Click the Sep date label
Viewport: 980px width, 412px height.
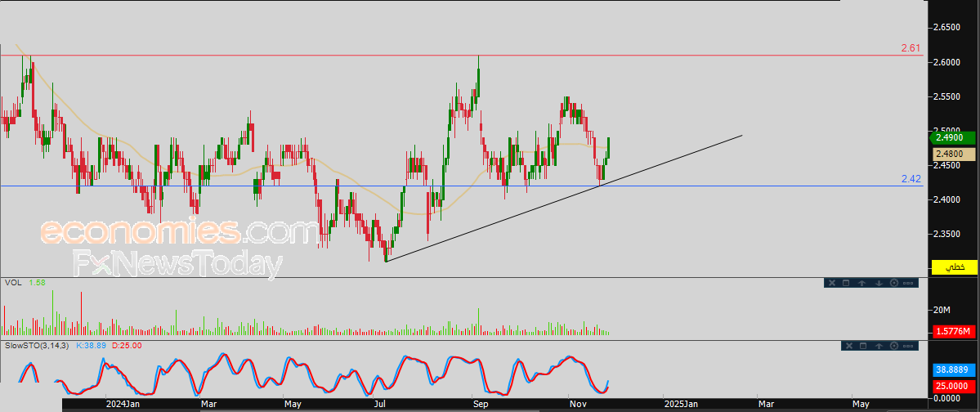[x=481, y=404]
